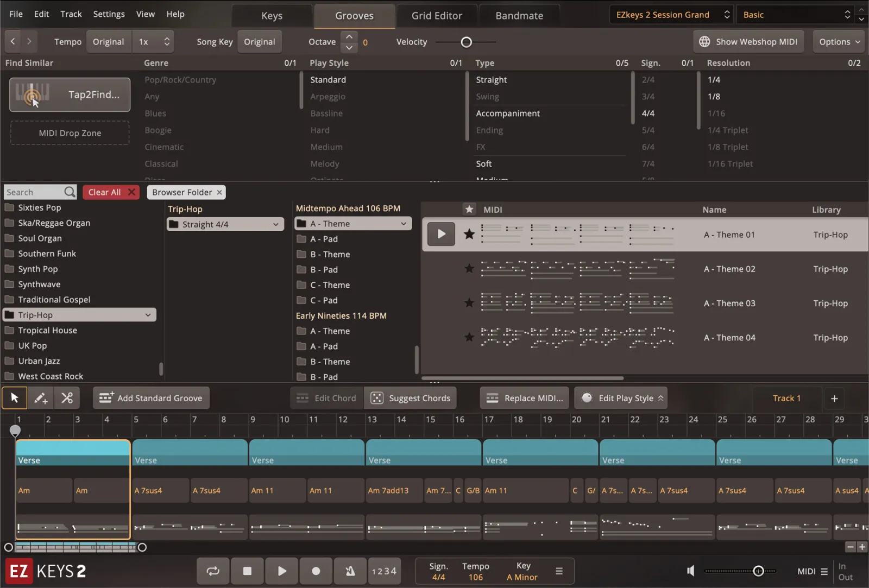Image resolution: width=869 pixels, height=588 pixels.
Task: Select the 4/4 signature filter
Action: click(648, 113)
